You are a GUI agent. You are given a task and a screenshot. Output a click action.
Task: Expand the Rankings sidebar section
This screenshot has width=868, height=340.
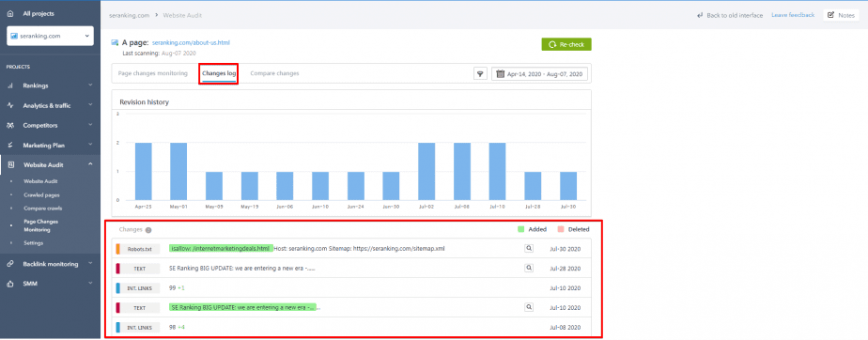tap(50, 85)
